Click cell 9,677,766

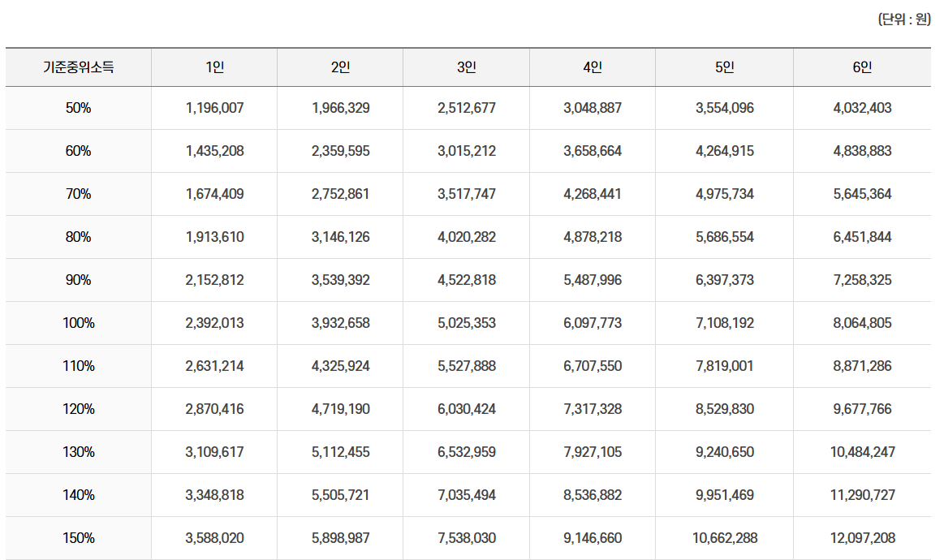tap(862, 409)
